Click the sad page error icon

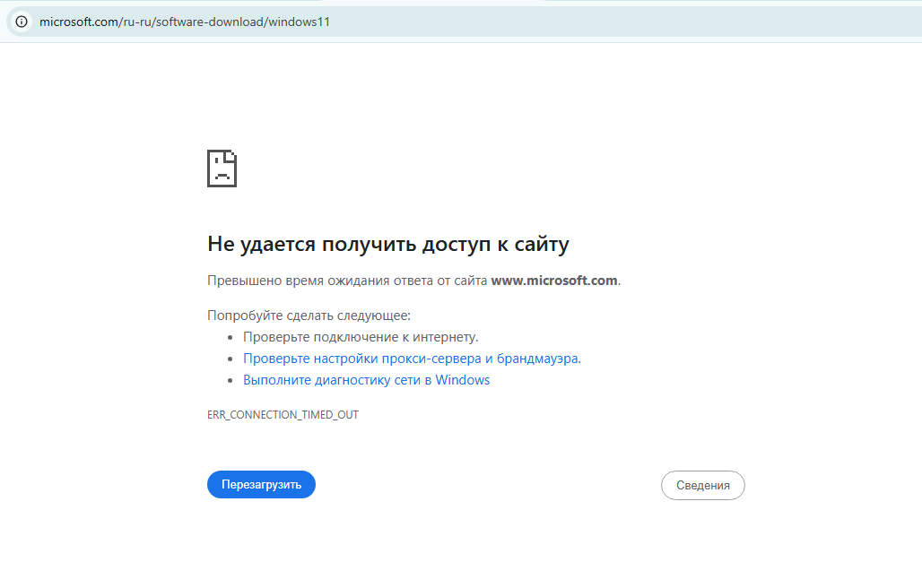click(222, 169)
